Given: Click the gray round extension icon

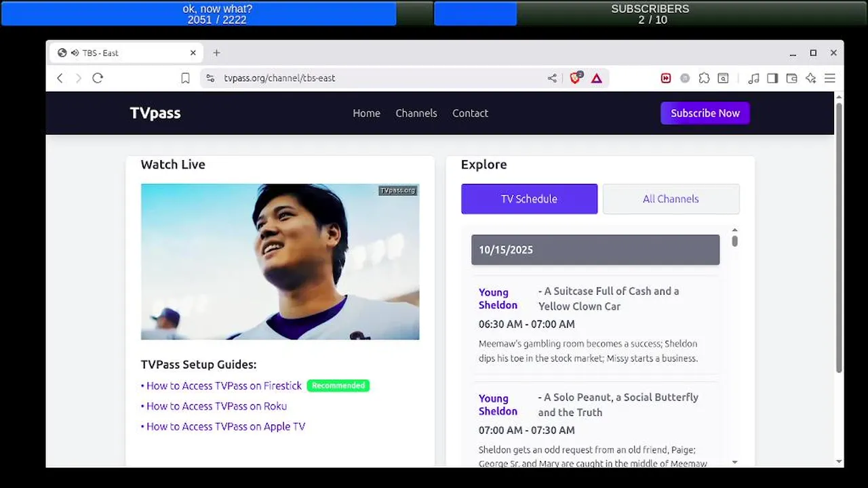Looking at the screenshot, I should point(685,79).
